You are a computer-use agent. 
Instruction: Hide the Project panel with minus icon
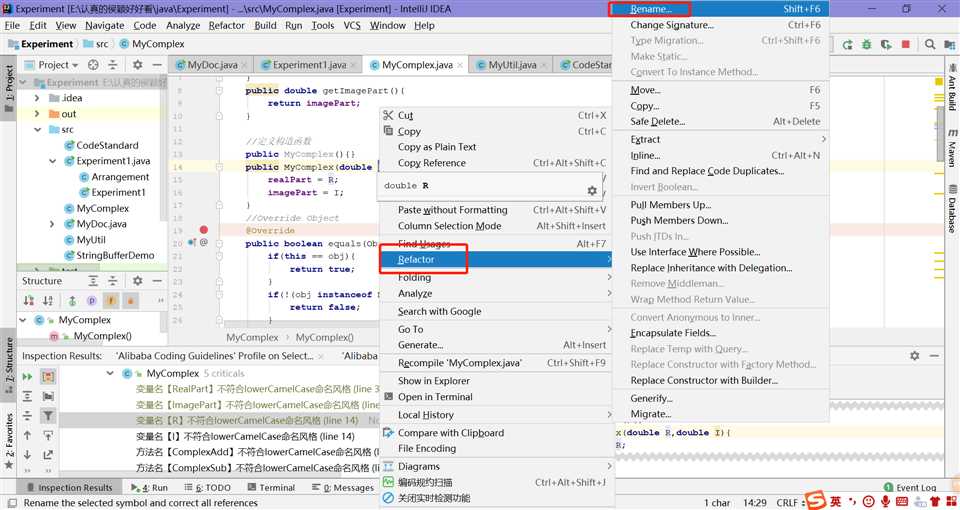click(157, 64)
